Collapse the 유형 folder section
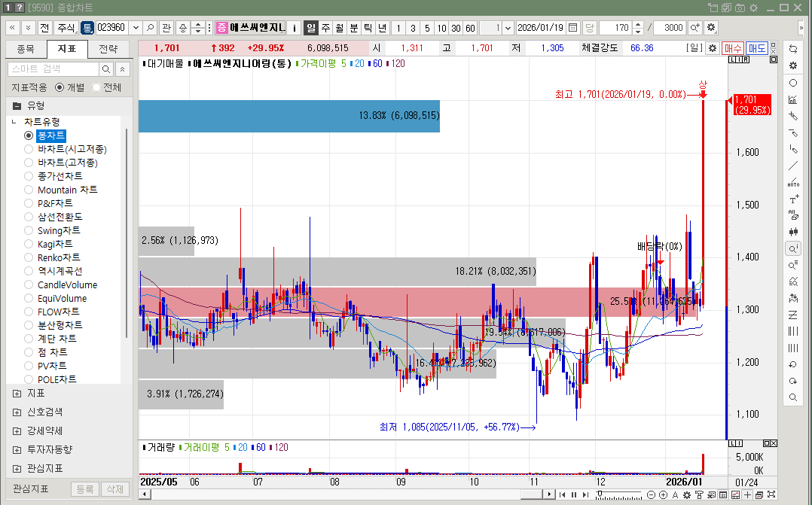812x505 pixels. point(17,105)
